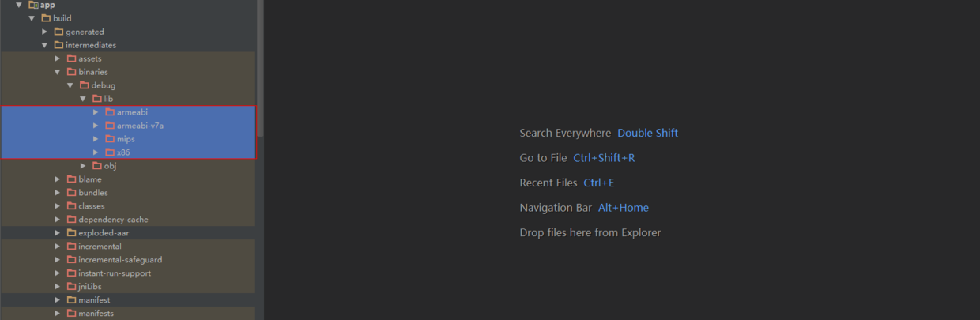Click the app module folder icon
Image resolution: width=980 pixels, height=320 pixels.
(33, 5)
